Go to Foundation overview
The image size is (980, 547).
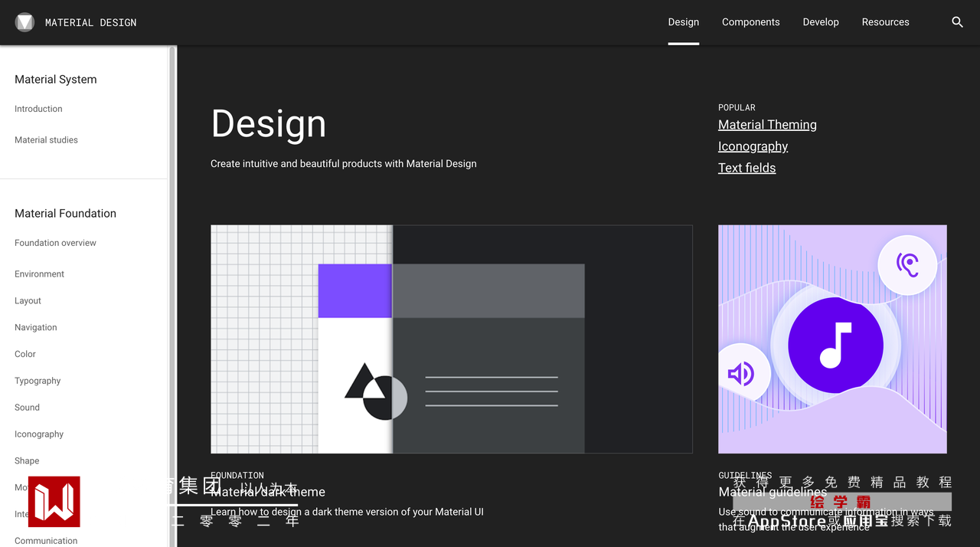(55, 243)
